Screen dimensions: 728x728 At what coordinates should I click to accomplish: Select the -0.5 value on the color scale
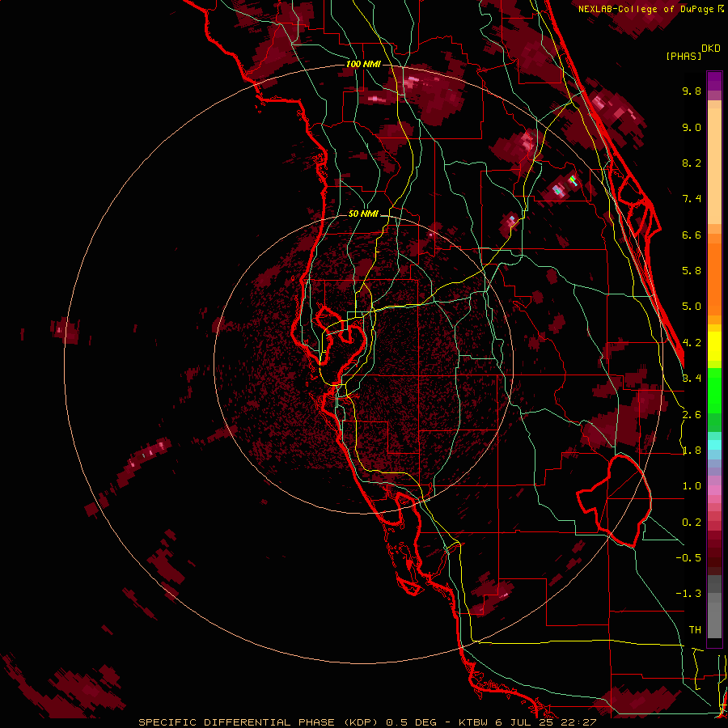pyautogui.click(x=688, y=558)
